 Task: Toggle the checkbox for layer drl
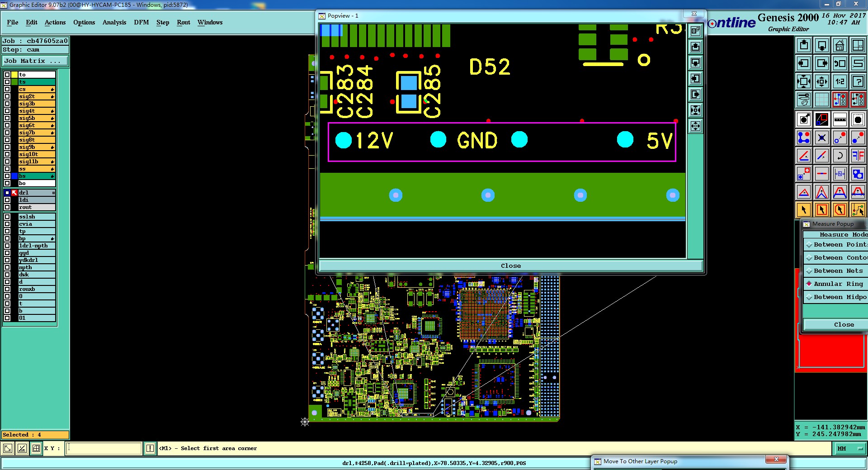7,193
